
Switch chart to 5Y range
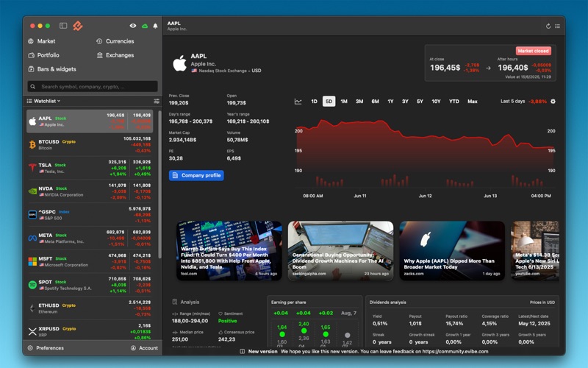pos(420,102)
